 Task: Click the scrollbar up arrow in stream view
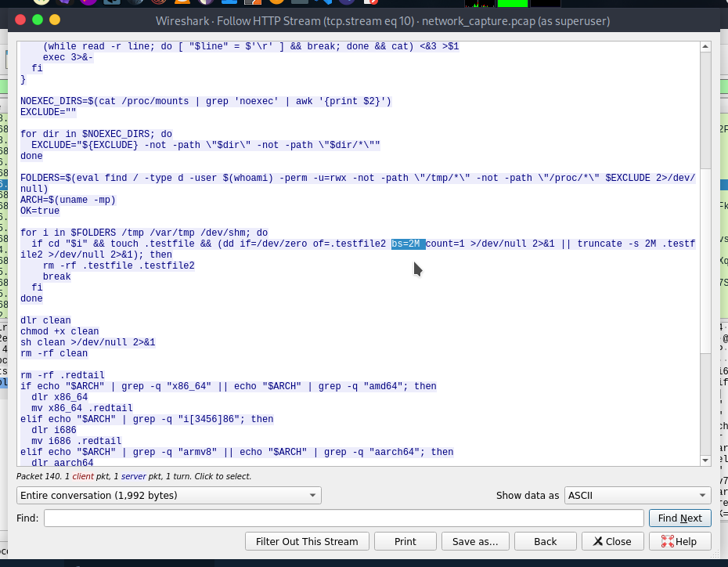[705, 49]
